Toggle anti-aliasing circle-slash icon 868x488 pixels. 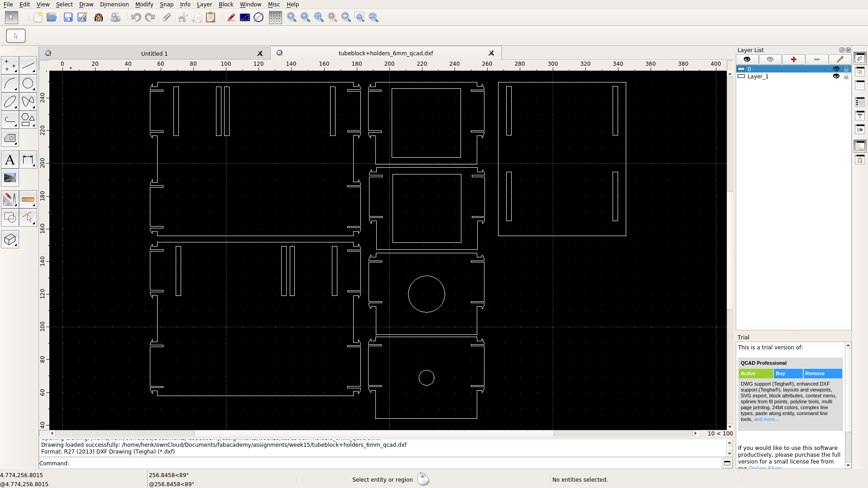259,17
